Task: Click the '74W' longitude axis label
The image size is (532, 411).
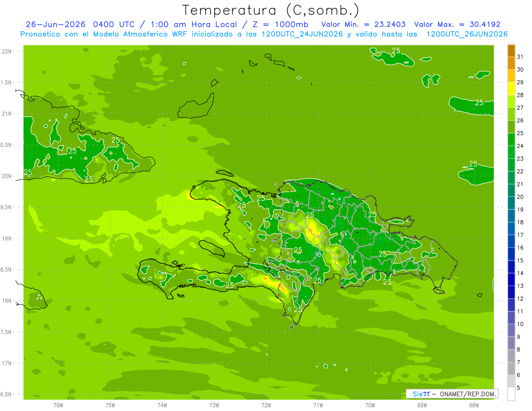Action: [162, 405]
